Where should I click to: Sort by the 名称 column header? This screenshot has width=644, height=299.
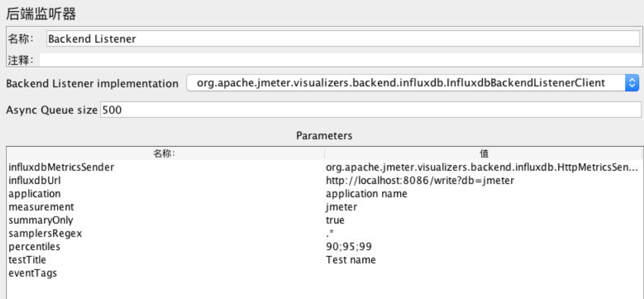tap(165, 153)
